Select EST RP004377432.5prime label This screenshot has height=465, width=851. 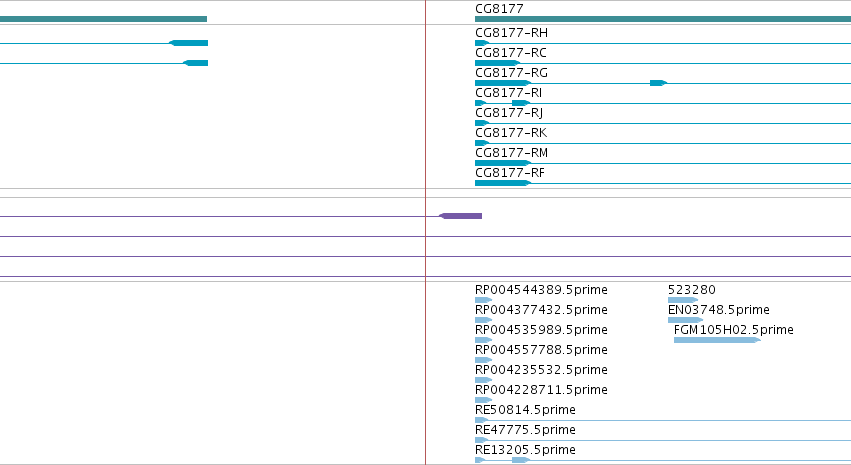[x=541, y=310]
